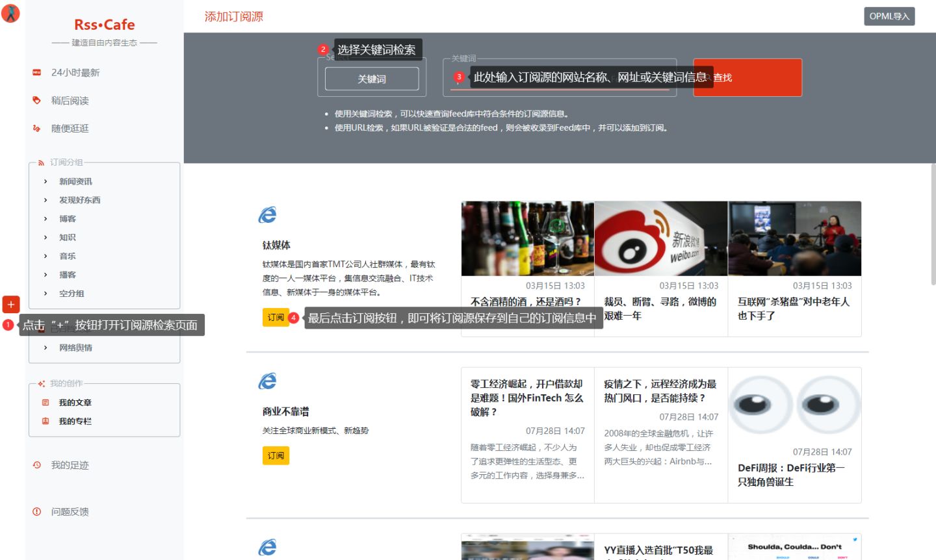Expand the 新闻资讯 subscription group
Viewport: 936px width, 560px height.
pyautogui.click(x=45, y=182)
